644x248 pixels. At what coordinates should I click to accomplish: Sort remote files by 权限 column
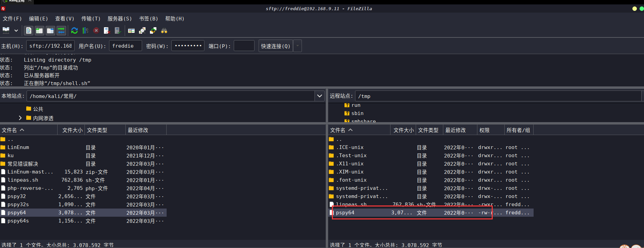click(490, 130)
